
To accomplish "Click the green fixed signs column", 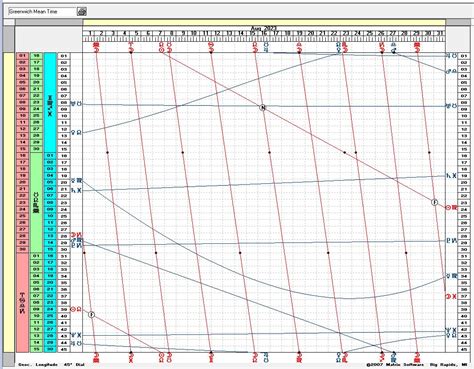I will coord(36,202).
